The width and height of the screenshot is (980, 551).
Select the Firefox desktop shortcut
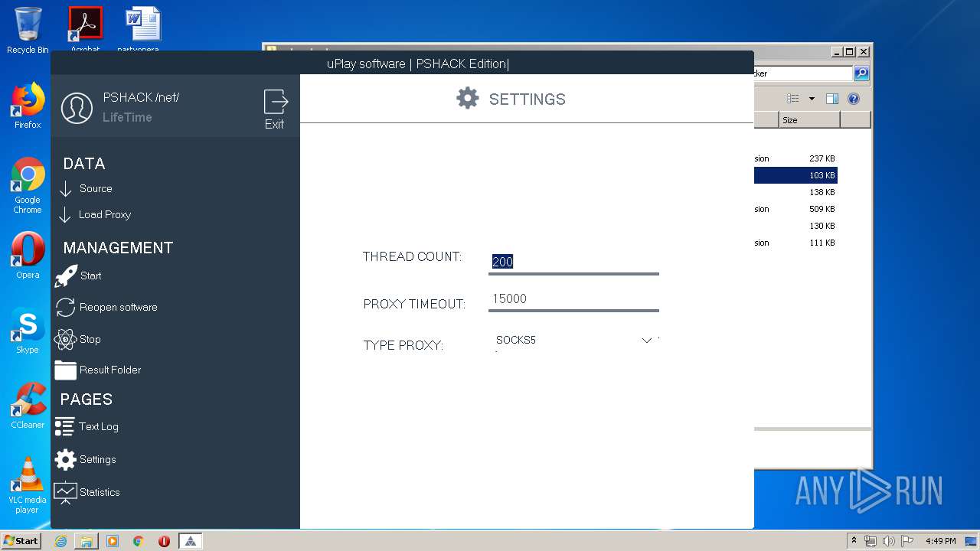28,106
